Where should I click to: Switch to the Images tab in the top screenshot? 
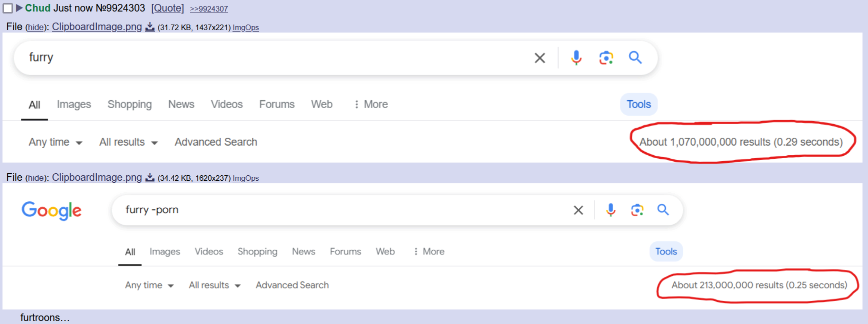pyautogui.click(x=74, y=104)
